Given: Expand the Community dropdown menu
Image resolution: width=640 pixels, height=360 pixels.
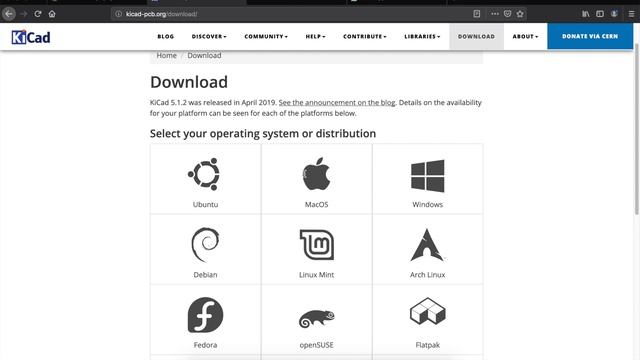Looking at the screenshot, I should pyautogui.click(x=266, y=36).
